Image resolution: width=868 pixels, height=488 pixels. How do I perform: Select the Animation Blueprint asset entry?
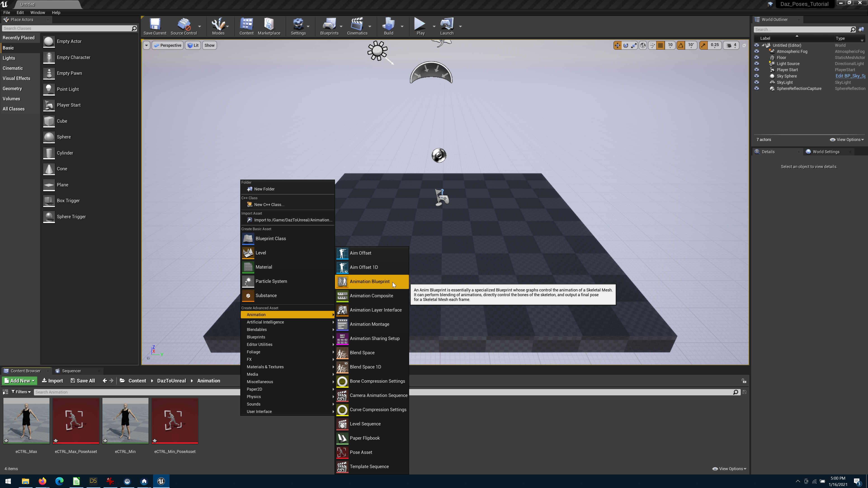pyautogui.click(x=372, y=282)
